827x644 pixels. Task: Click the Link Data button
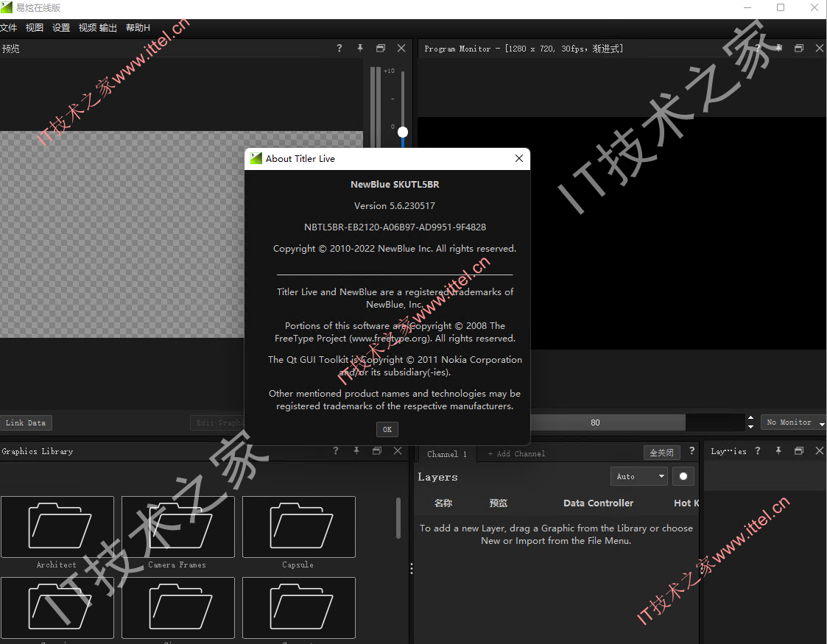26,422
